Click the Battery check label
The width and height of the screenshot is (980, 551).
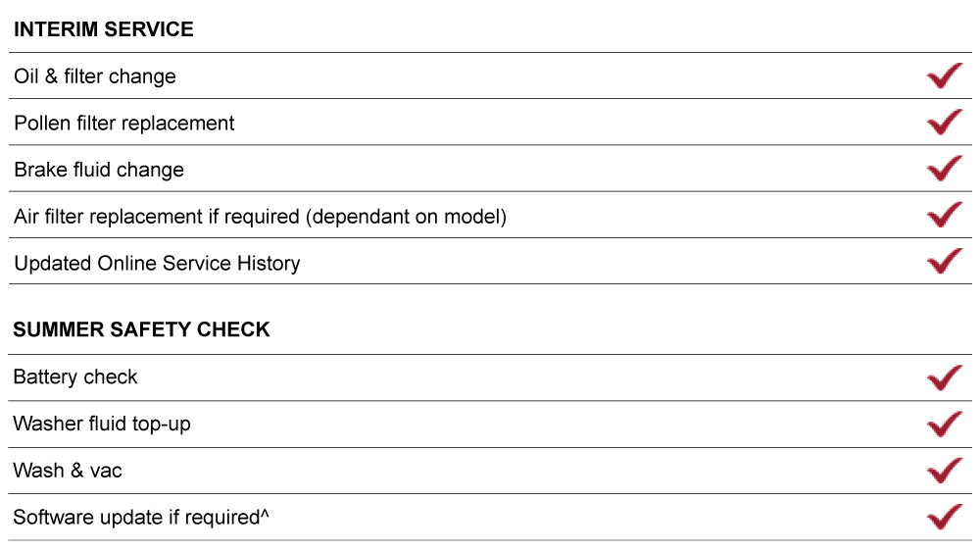pyautogui.click(x=75, y=377)
